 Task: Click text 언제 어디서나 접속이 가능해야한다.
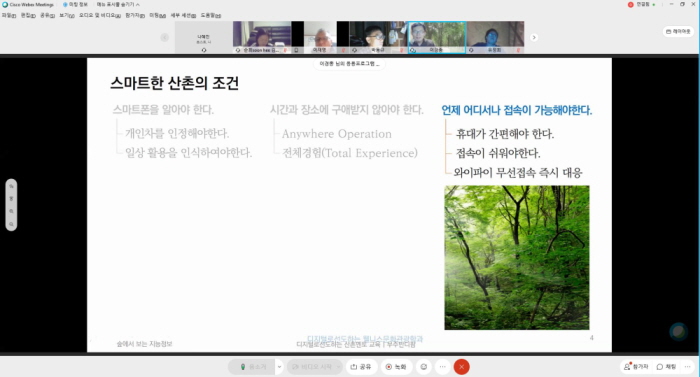(x=517, y=110)
